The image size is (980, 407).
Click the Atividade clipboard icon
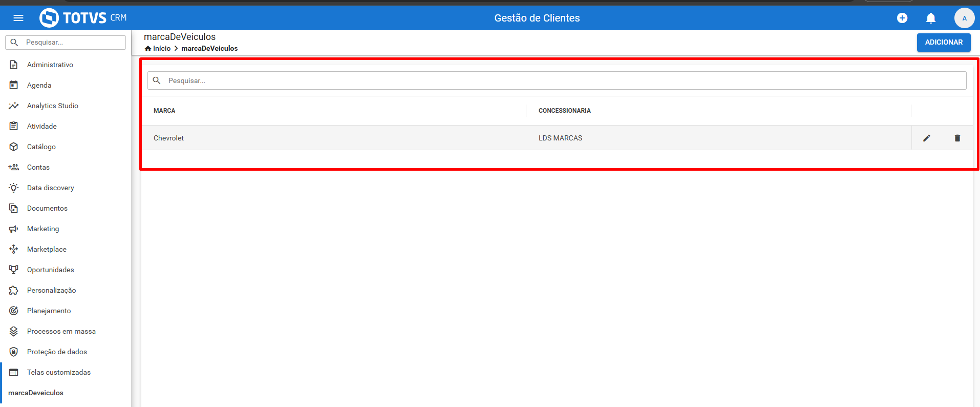[x=14, y=126]
